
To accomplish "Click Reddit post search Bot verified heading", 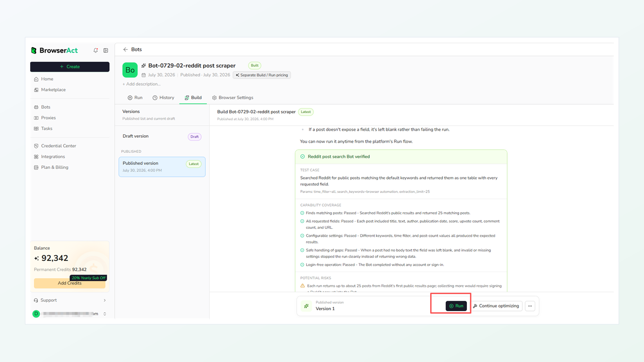I will coord(339,156).
